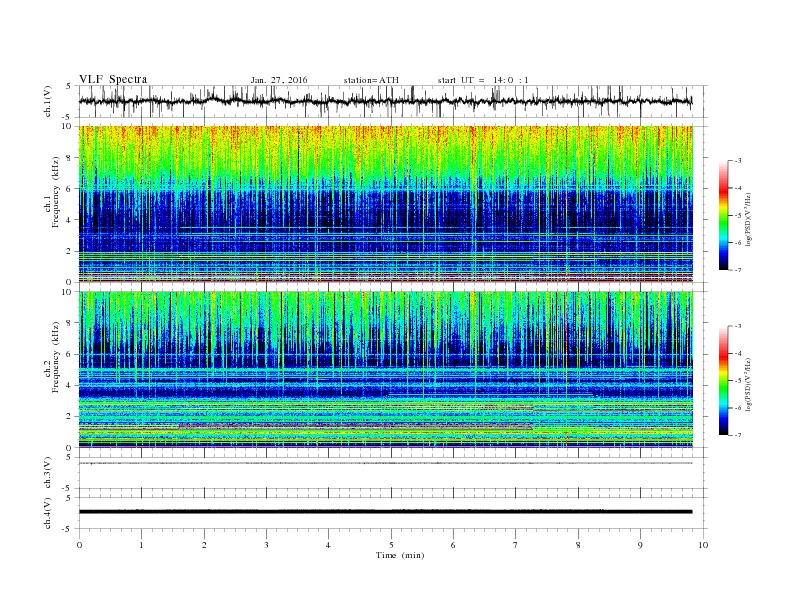Click the "-7" tick on the upper colorbar
792x612 pixels.
pyautogui.click(x=737, y=270)
